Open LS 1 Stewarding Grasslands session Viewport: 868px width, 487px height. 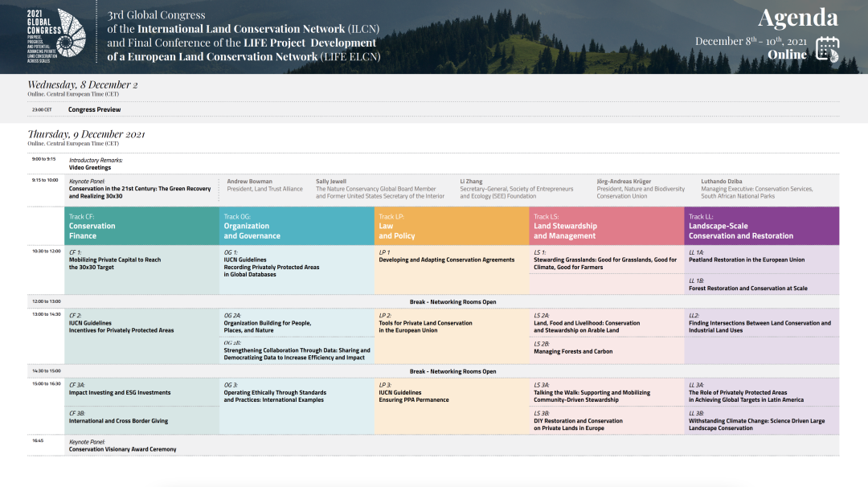[x=605, y=264]
